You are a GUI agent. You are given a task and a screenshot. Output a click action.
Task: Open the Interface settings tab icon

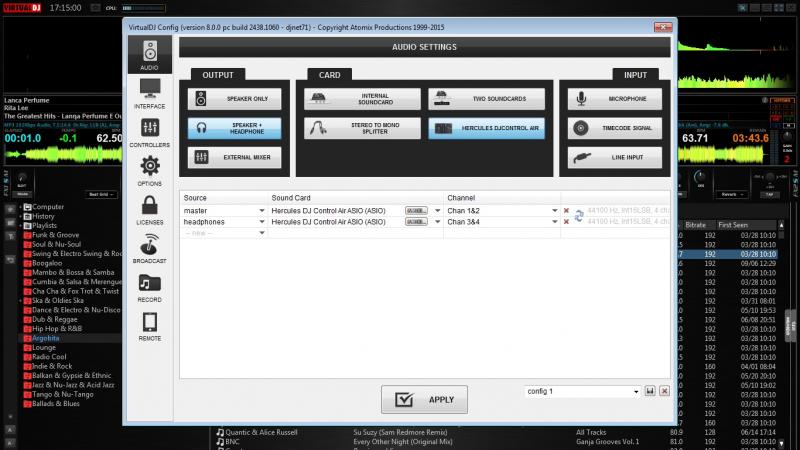click(149, 93)
